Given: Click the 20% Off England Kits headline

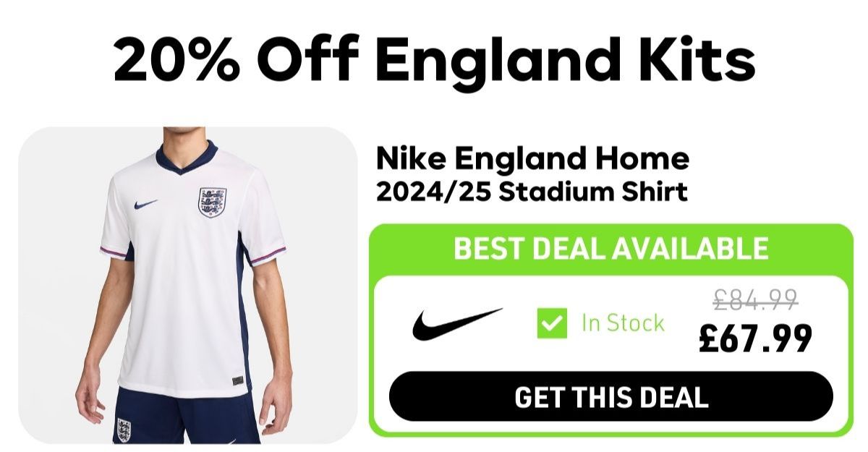Looking at the screenshot, I should pos(434,60).
